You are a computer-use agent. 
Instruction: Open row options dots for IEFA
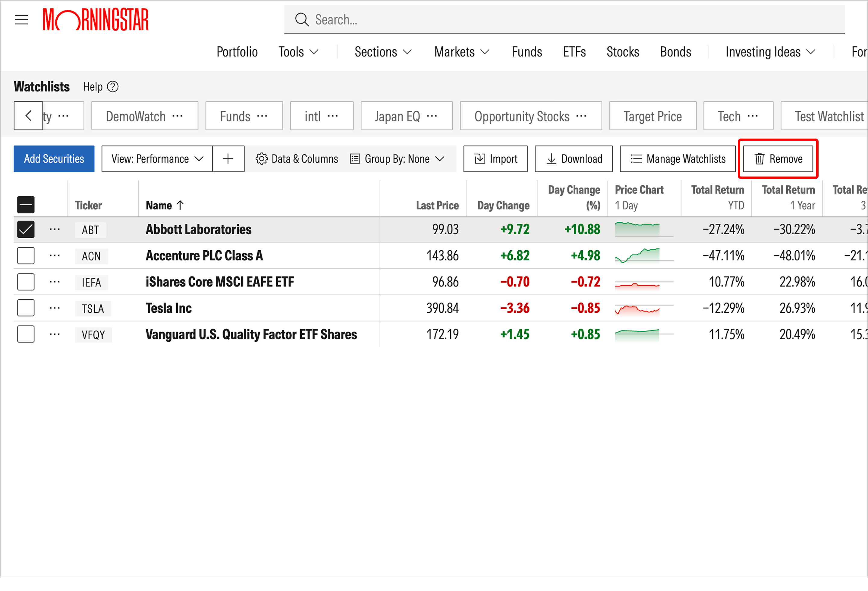click(55, 282)
